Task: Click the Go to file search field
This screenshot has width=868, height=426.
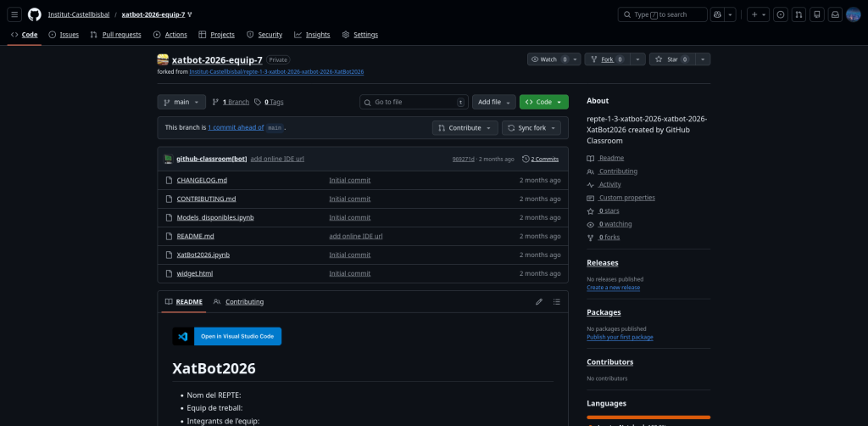Action: click(414, 102)
